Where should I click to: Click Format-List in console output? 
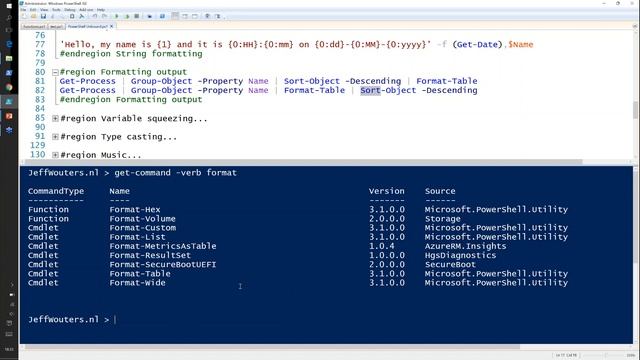click(x=138, y=237)
